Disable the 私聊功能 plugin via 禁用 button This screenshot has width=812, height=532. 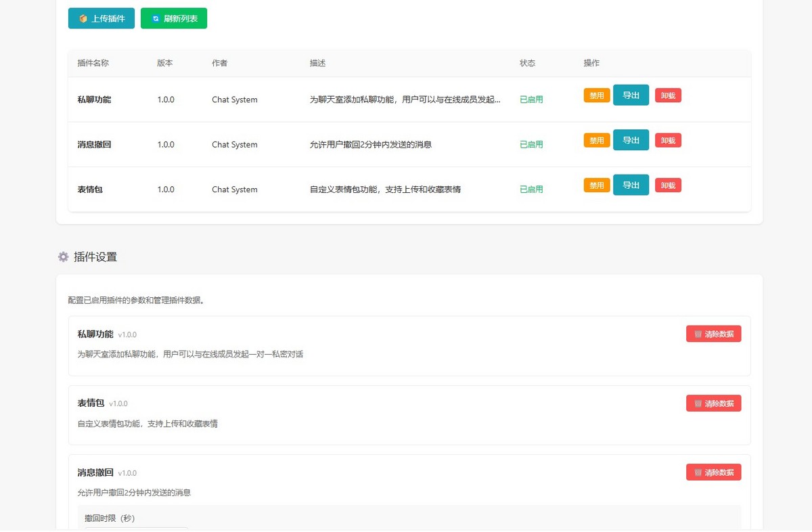pos(596,95)
